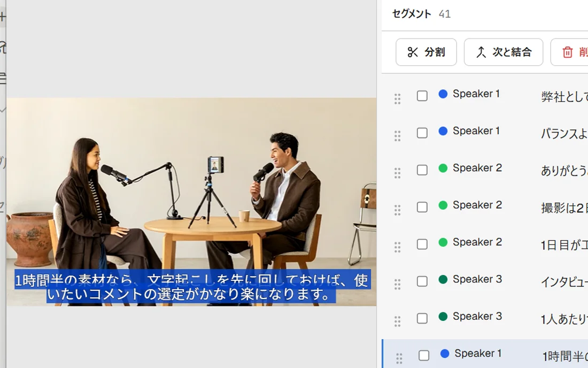This screenshot has height=368, width=588.
Task: Check the 1日目が segment checkbox
Action: [422, 244]
